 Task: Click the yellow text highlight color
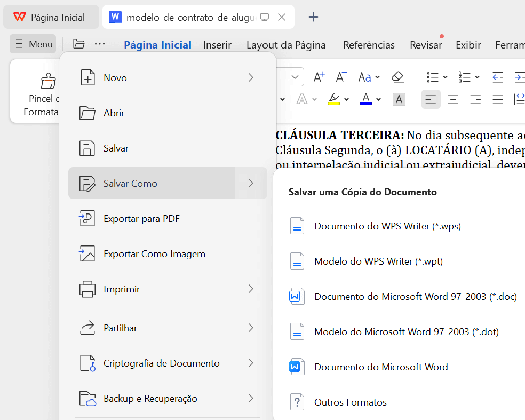point(334,99)
